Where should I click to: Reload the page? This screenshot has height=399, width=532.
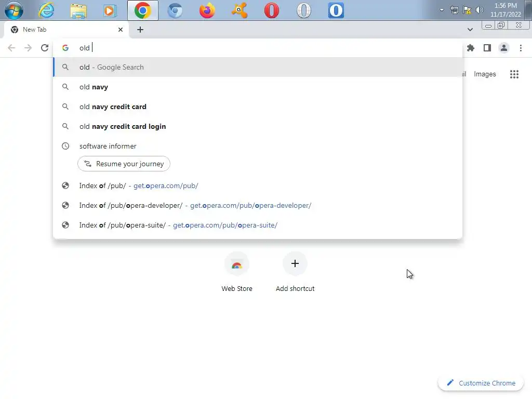pos(45,48)
